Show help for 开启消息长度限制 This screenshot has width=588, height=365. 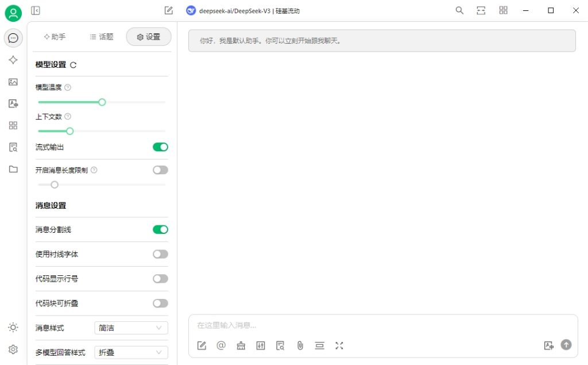tap(94, 170)
